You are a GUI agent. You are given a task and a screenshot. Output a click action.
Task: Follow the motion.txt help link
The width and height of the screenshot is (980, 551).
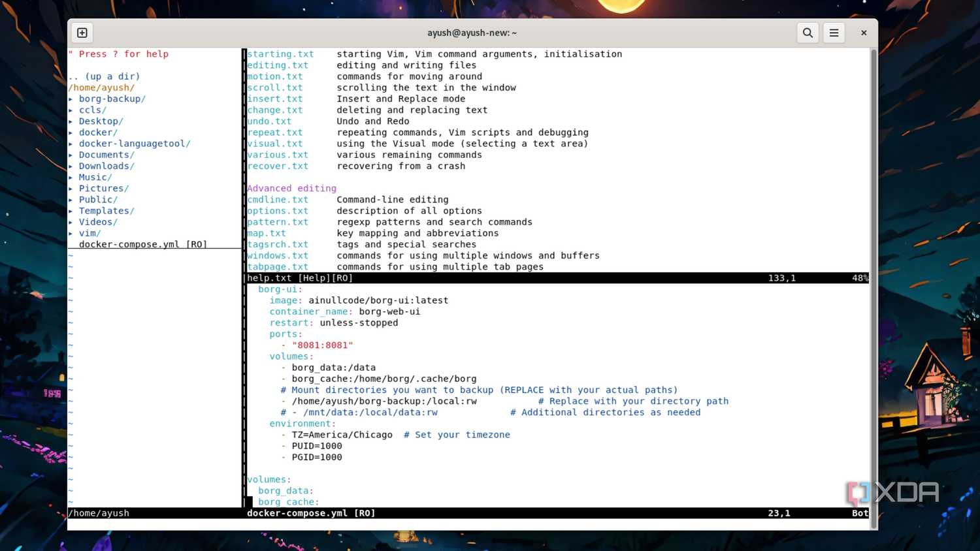point(275,76)
